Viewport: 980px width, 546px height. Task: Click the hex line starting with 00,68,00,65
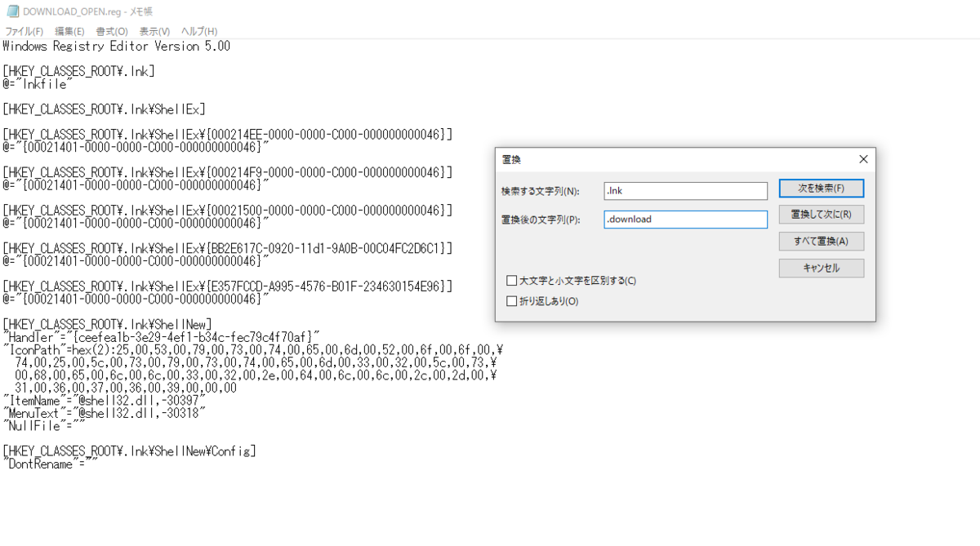(x=256, y=375)
